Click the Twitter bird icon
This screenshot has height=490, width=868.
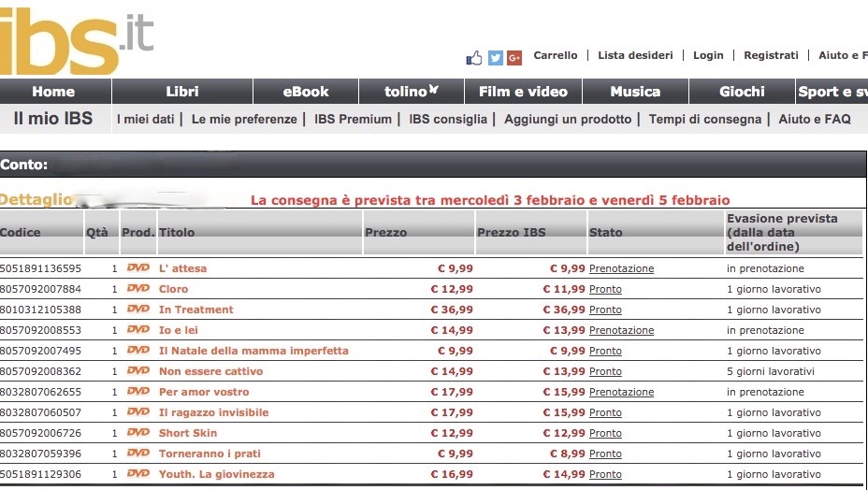(x=496, y=58)
